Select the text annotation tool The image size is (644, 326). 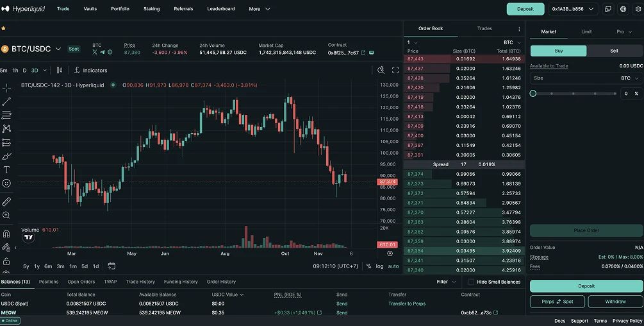tap(6, 169)
